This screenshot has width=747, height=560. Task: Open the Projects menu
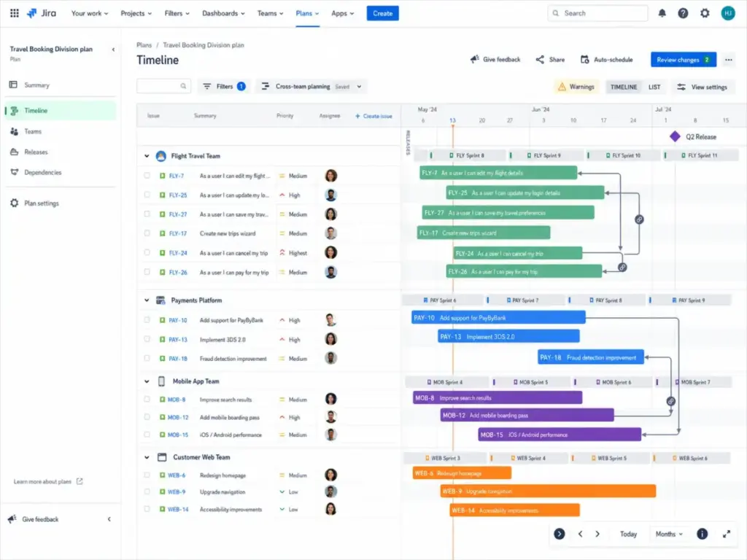point(136,13)
